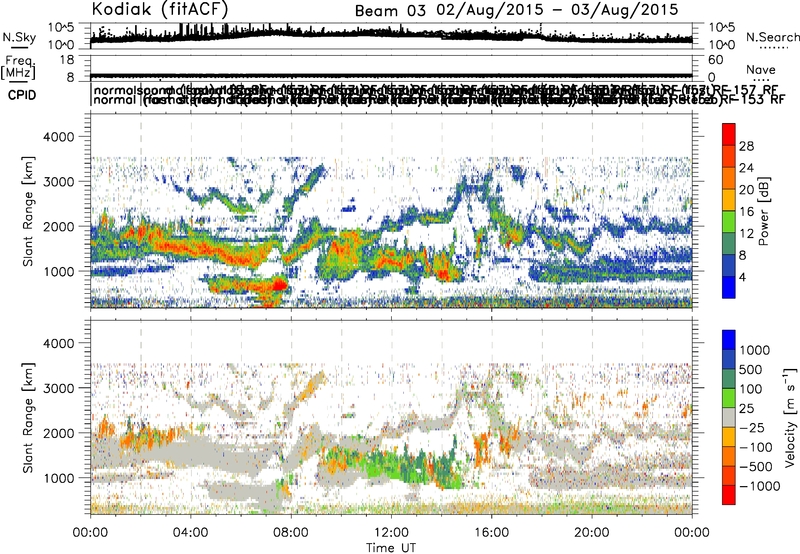
Task: Click the '18' tick on the frequency axis
Action: [67, 60]
